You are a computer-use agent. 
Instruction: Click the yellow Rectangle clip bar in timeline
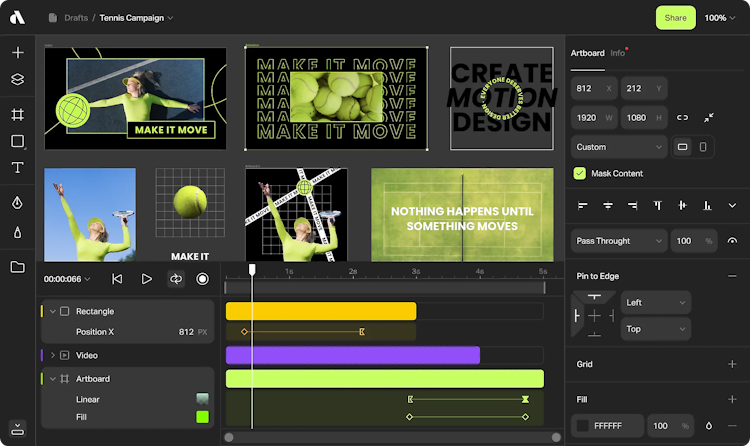pos(321,311)
